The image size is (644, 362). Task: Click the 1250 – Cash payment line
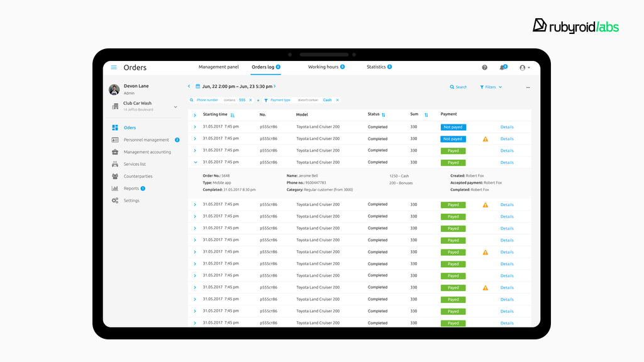(399, 176)
